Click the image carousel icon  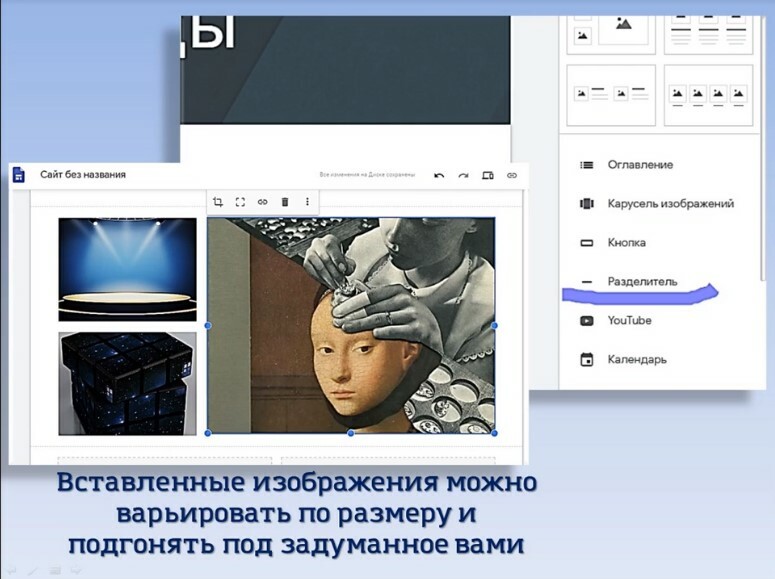[587, 204]
